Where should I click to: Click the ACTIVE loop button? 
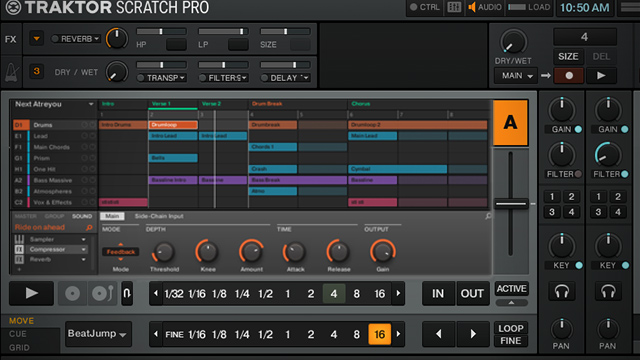point(511,289)
